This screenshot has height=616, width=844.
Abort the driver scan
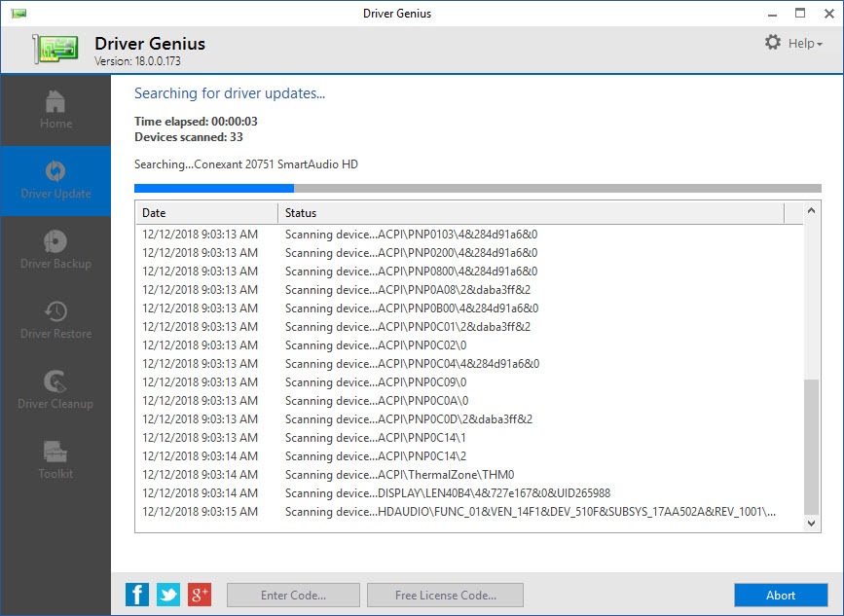(x=781, y=595)
